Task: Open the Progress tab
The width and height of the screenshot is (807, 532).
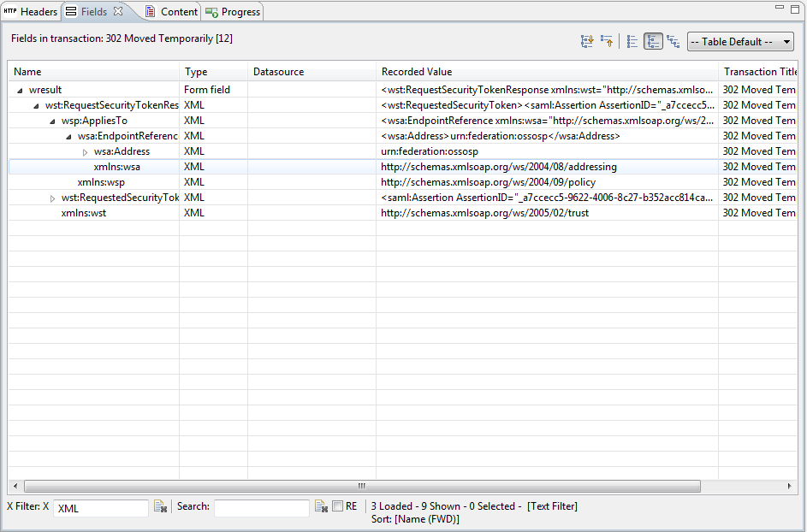Action: point(233,12)
